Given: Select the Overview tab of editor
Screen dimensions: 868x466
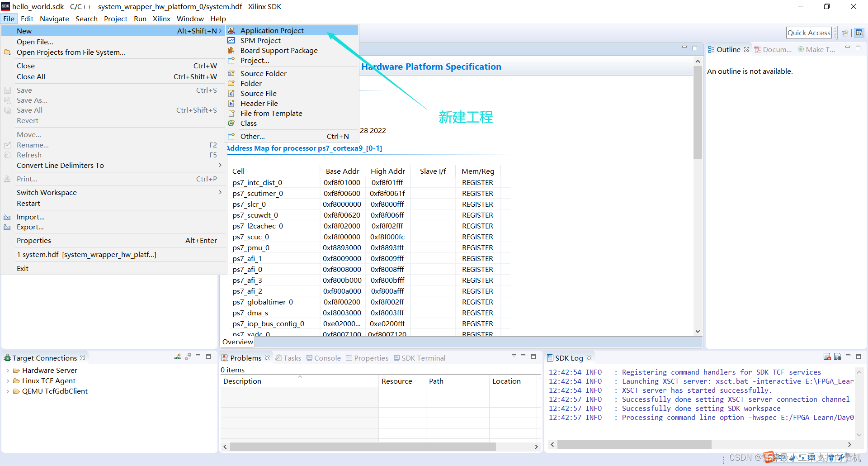Looking at the screenshot, I should pyautogui.click(x=238, y=342).
